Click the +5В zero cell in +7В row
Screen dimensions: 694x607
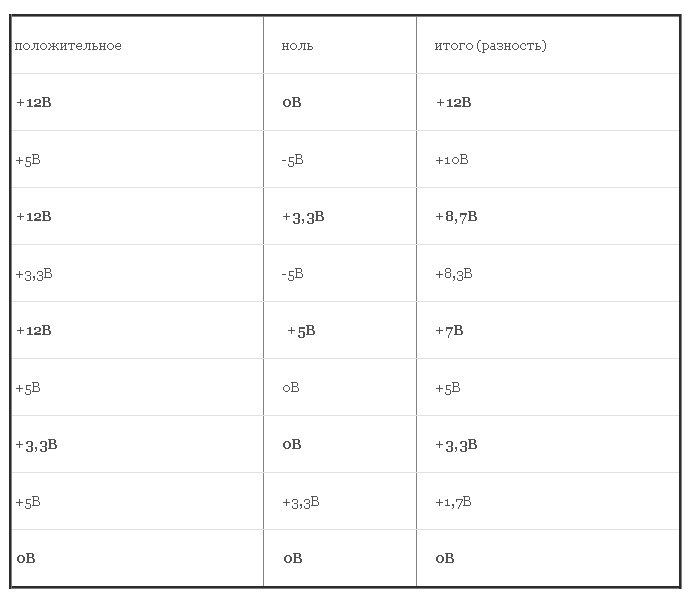(x=301, y=330)
